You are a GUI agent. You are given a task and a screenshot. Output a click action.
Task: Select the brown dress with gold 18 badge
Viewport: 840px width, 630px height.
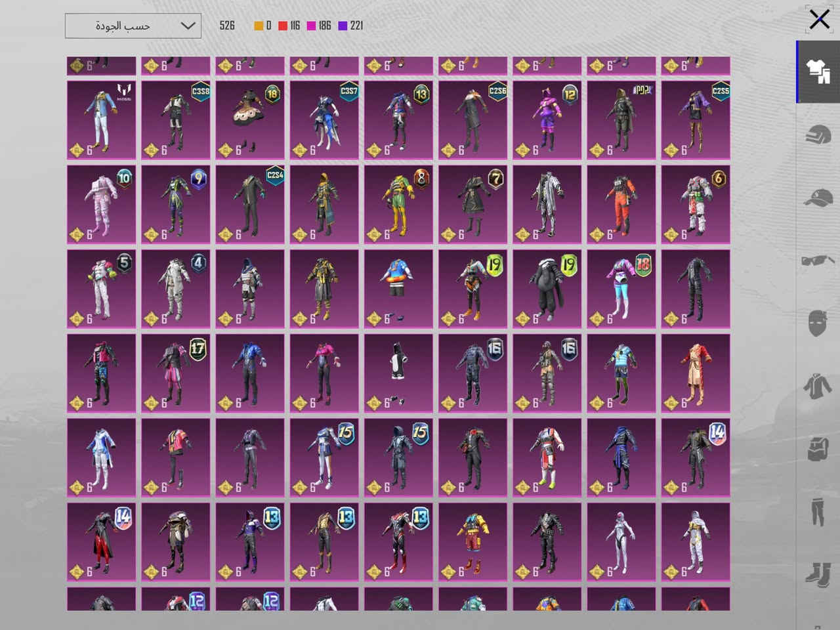(250, 120)
